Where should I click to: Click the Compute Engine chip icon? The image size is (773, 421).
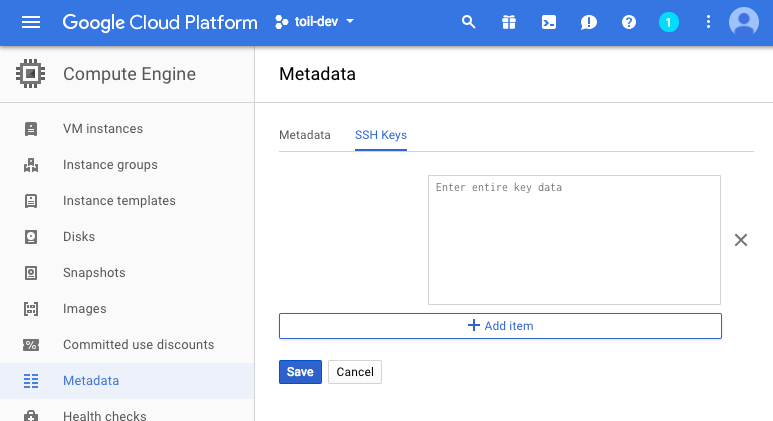[x=31, y=74]
